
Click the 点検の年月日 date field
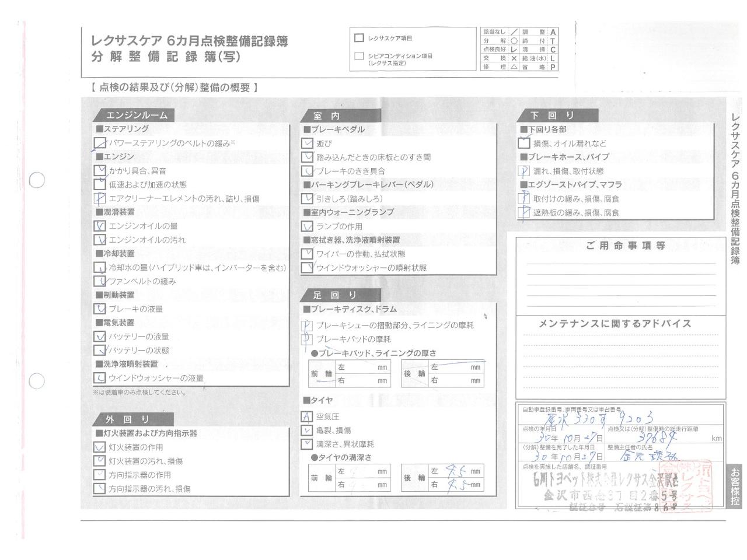pos(562,435)
